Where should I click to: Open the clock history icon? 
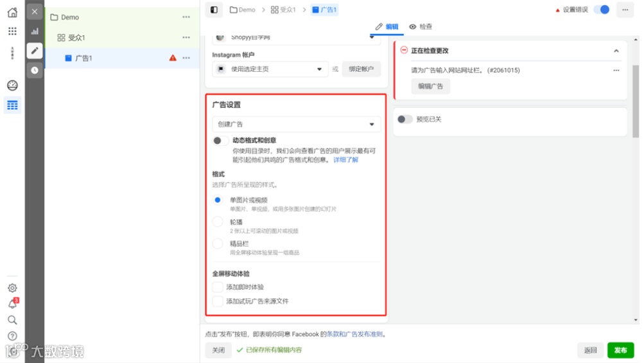[35, 70]
